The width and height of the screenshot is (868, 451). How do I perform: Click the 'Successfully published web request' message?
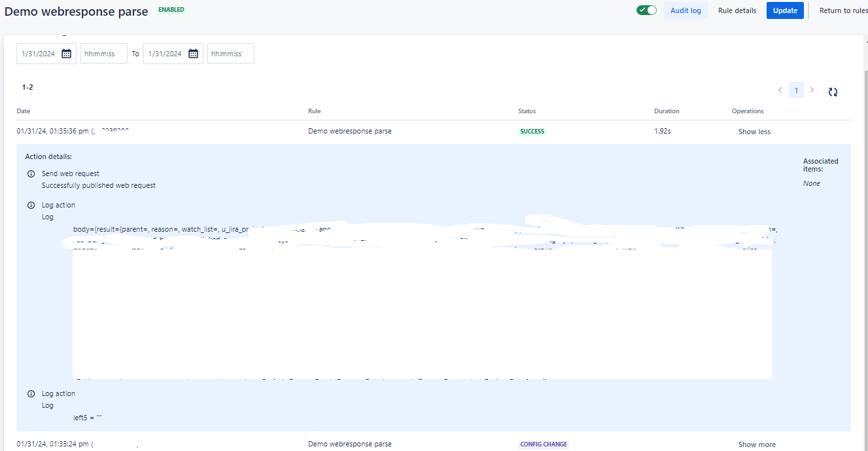click(99, 186)
